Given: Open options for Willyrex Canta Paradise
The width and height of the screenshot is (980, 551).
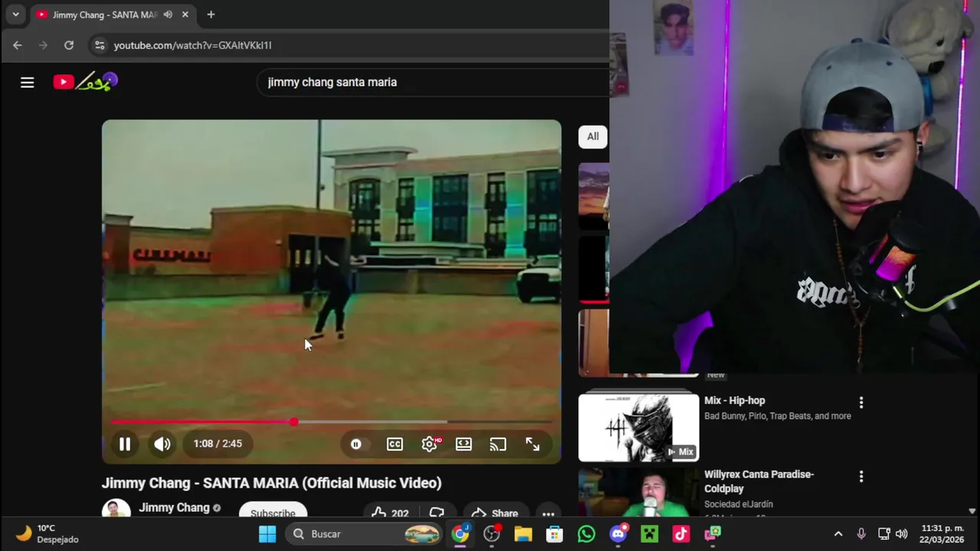Looking at the screenshot, I should click(x=861, y=477).
